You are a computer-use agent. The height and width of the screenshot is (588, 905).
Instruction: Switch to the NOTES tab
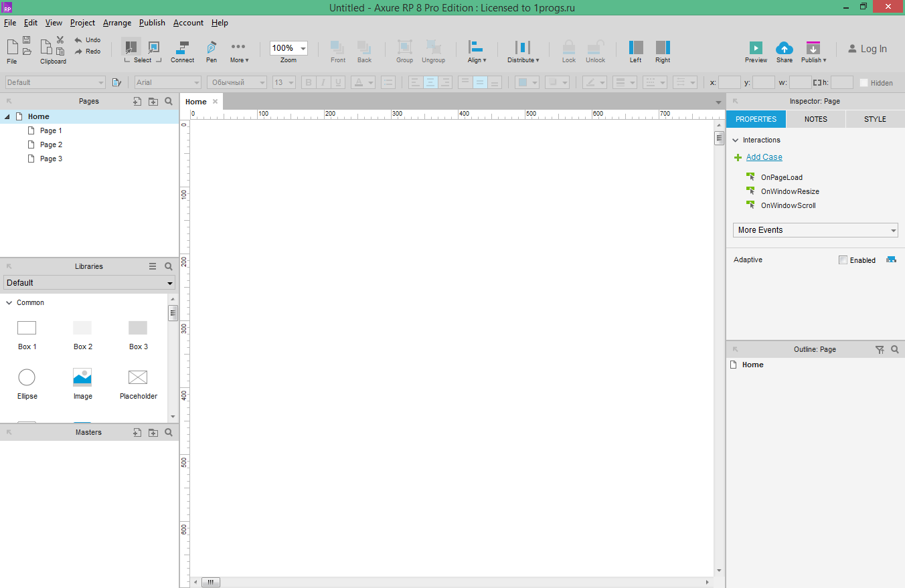click(816, 119)
